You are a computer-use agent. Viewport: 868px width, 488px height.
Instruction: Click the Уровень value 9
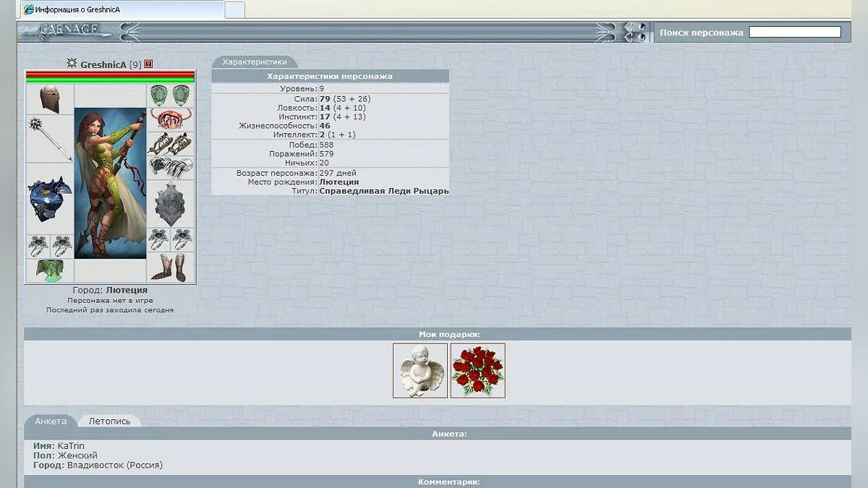pos(322,88)
